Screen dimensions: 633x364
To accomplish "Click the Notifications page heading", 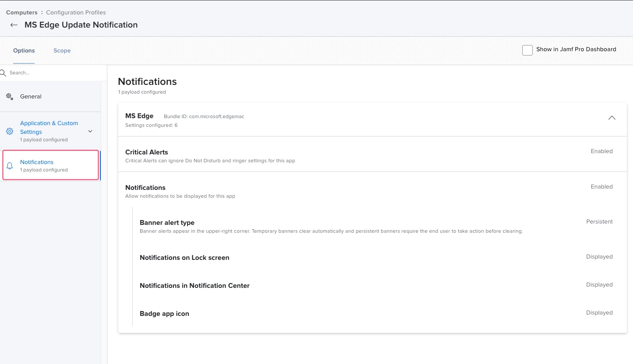I will click(x=147, y=81).
